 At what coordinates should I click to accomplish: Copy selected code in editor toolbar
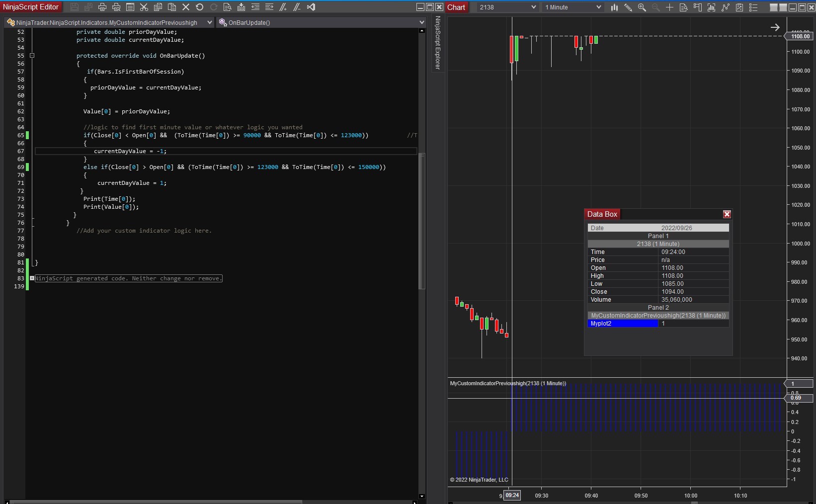click(158, 7)
